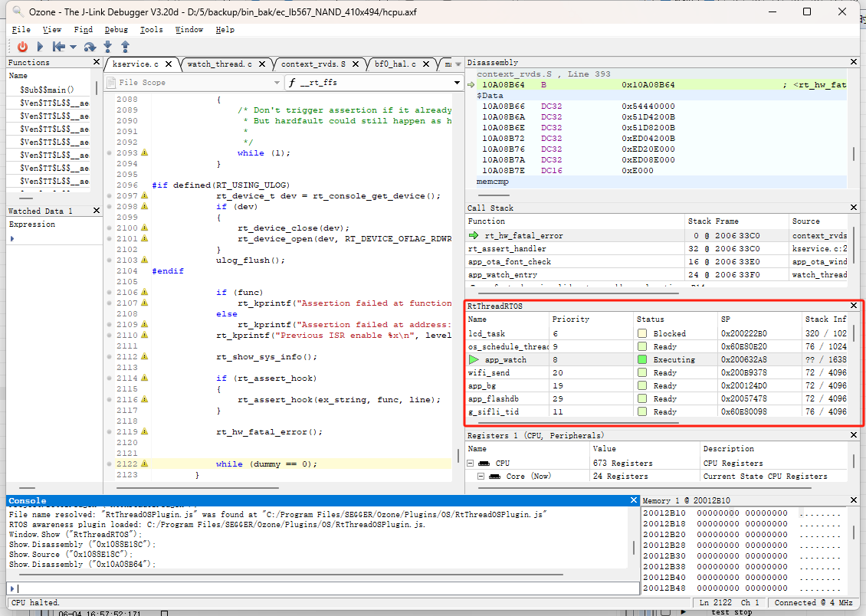
Task: Close the RtThreadRTOS panel
Action: (853, 305)
